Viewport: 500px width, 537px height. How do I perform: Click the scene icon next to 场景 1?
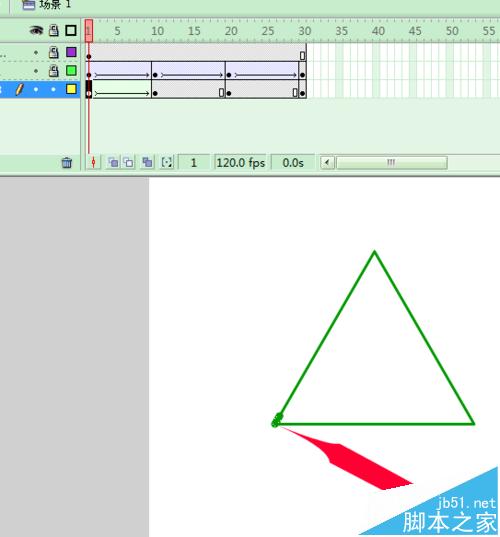coord(28,4)
